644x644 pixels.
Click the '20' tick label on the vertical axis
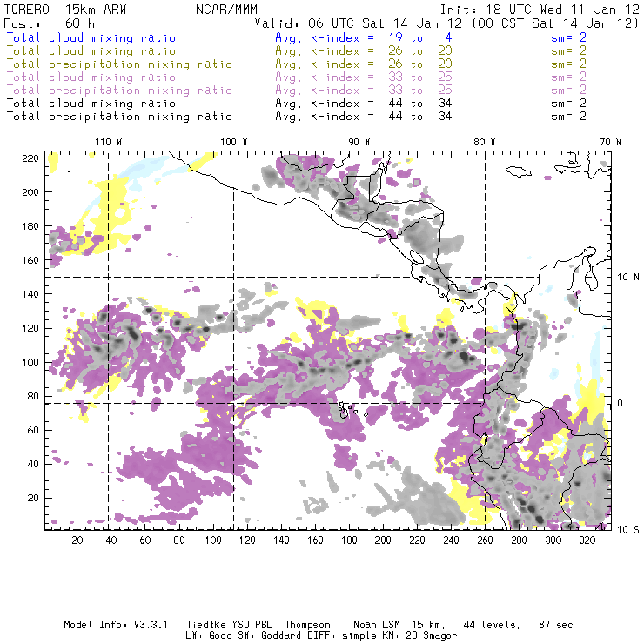(x=33, y=498)
